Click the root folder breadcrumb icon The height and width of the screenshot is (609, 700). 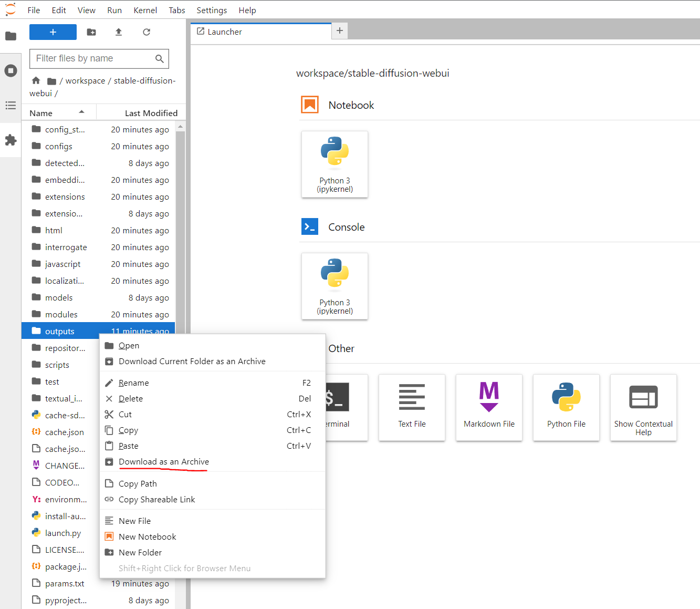coord(51,81)
